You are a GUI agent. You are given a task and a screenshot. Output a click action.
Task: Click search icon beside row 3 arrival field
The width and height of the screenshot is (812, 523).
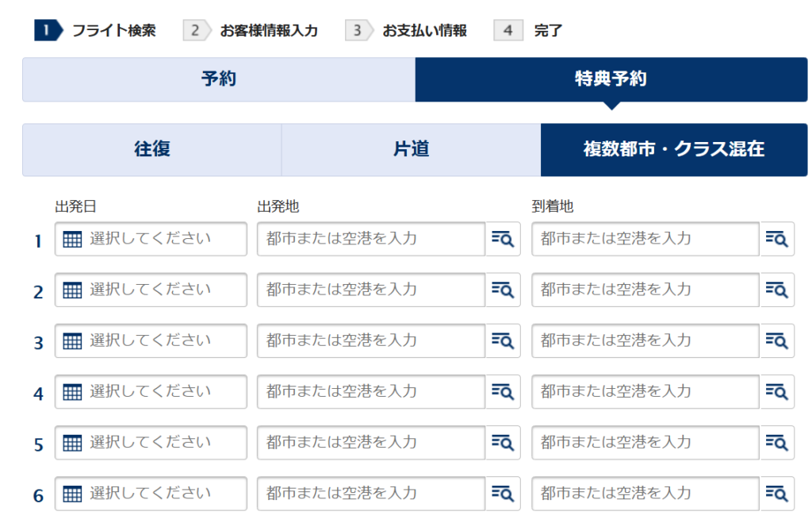(x=777, y=340)
